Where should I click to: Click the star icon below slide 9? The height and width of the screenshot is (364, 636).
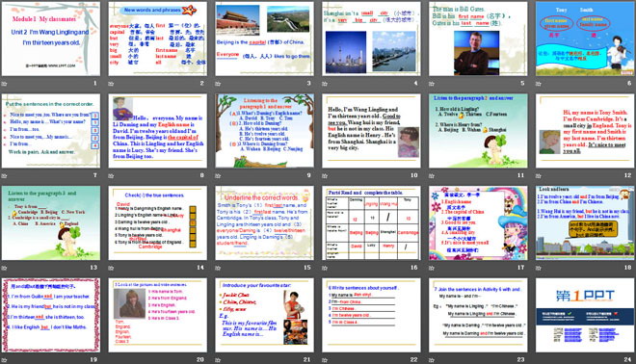click(218, 176)
